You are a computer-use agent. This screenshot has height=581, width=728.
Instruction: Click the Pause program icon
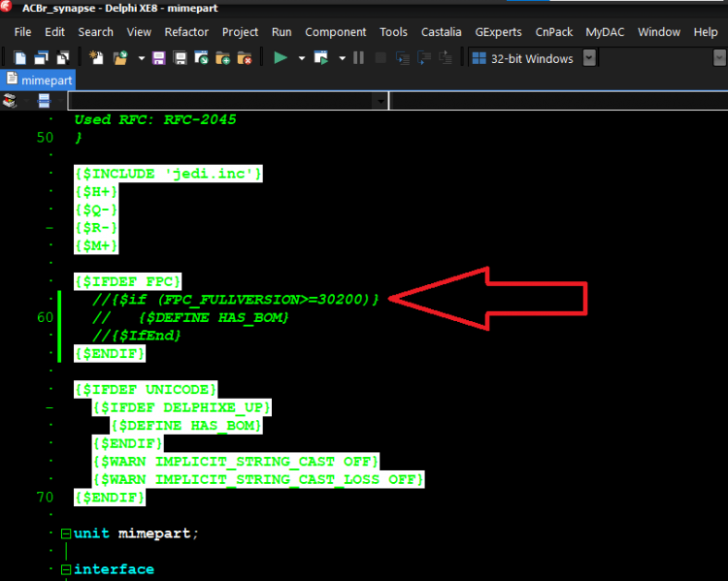click(x=358, y=58)
